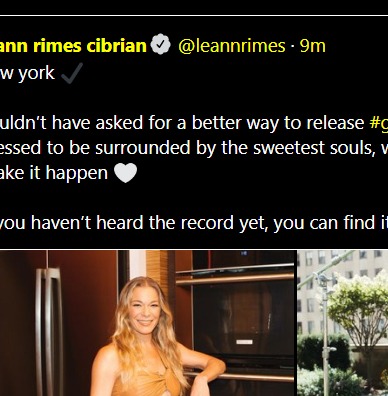Open the photo of the woman in the kitchen
Viewport: 388px width, 396px height.
pos(148,323)
